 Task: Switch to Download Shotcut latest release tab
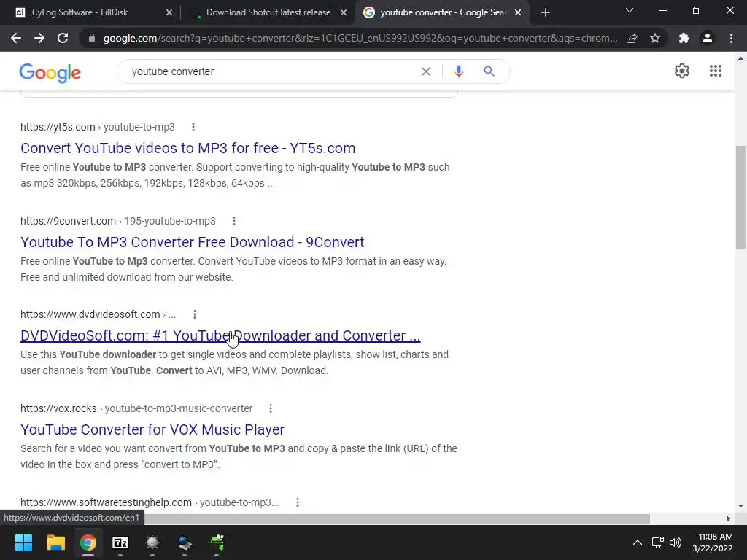tap(268, 12)
